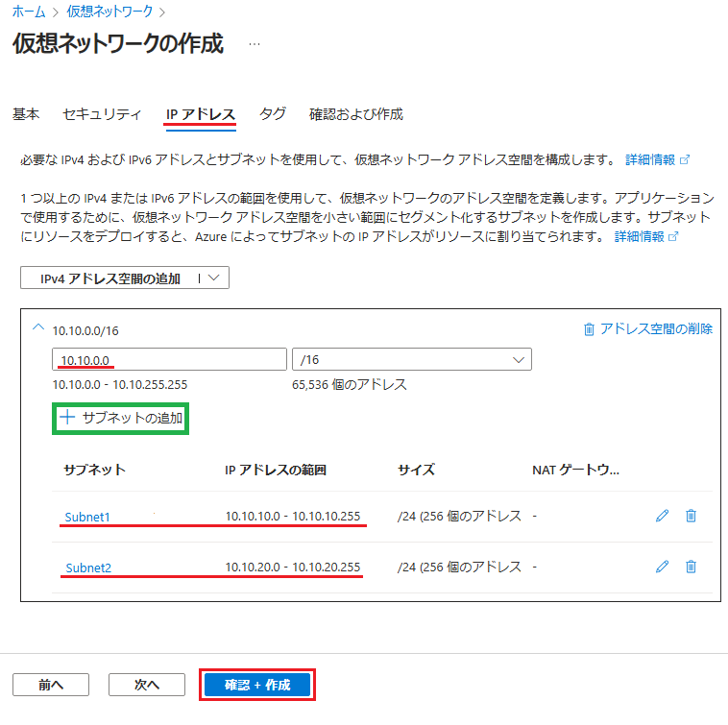Click the IPv4 アドレス空間の追加 button text
The image size is (728, 725).
(110, 278)
